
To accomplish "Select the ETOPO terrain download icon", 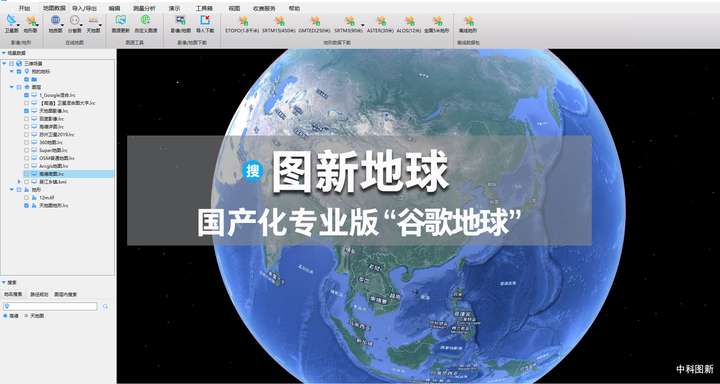I will [x=243, y=21].
